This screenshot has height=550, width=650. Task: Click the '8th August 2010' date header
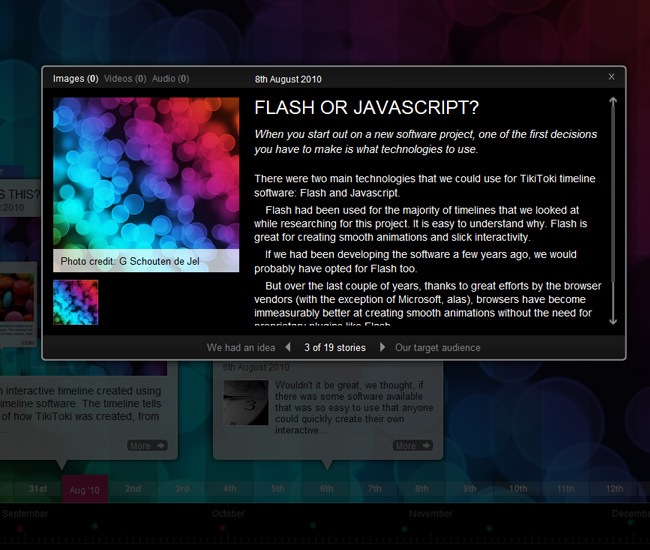[x=288, y=79]
